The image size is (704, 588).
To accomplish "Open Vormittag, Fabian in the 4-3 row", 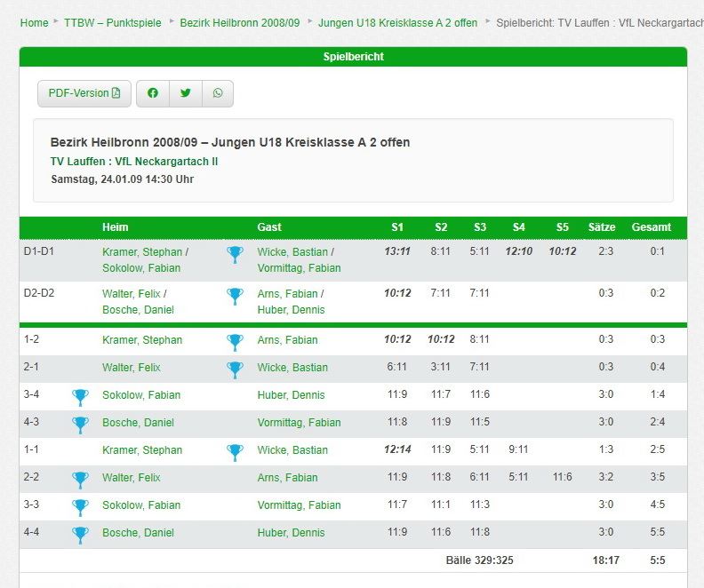I will (299, 423).
